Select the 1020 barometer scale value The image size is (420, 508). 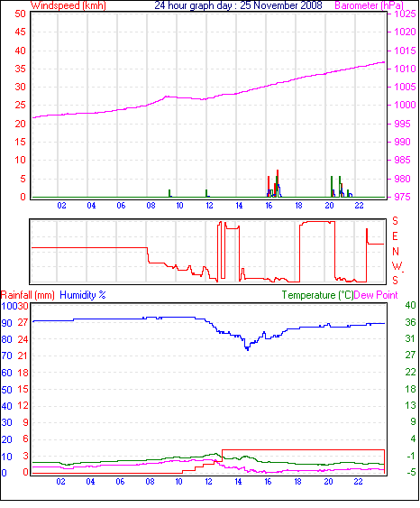coord(405,32)
